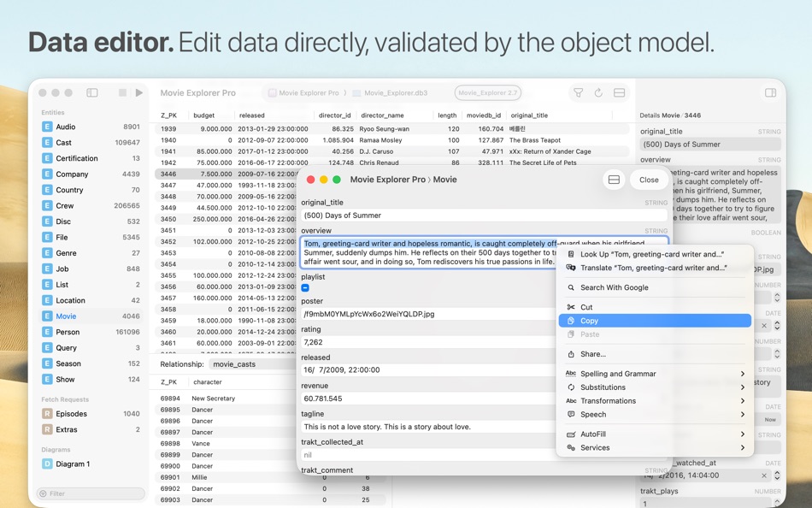The height and width of the screenshot is (508, 812).
Task: Open the Query entity
Action: point(91,348)
